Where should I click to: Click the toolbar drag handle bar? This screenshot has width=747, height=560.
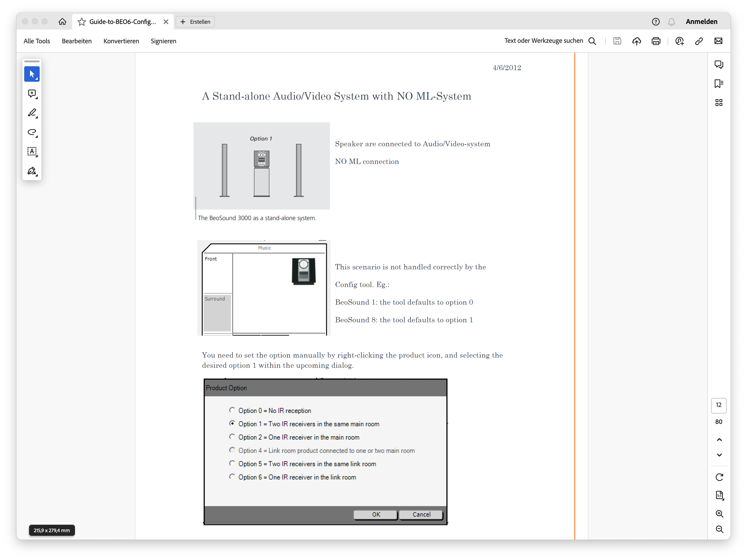(32, 61)
